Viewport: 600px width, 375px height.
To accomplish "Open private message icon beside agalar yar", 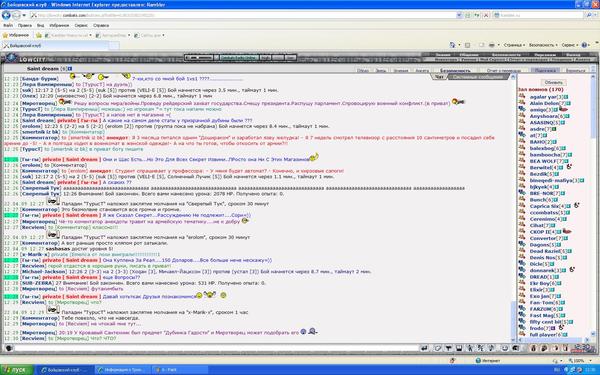I will (522, 97).
